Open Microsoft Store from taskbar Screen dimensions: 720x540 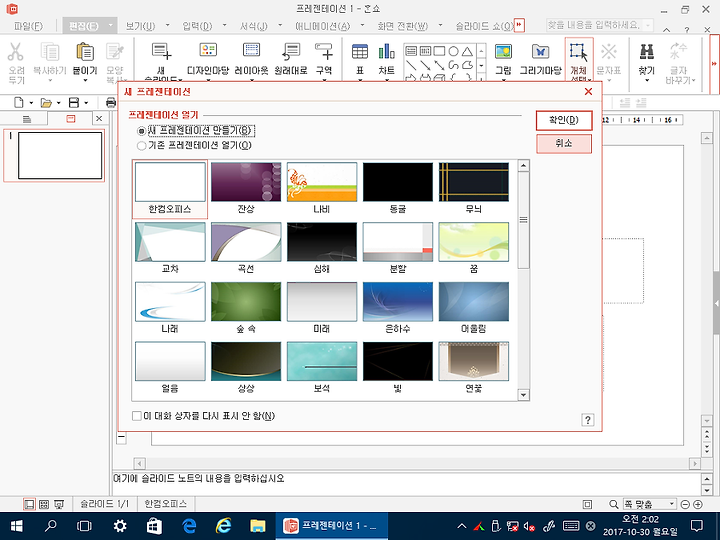point(154,526)
